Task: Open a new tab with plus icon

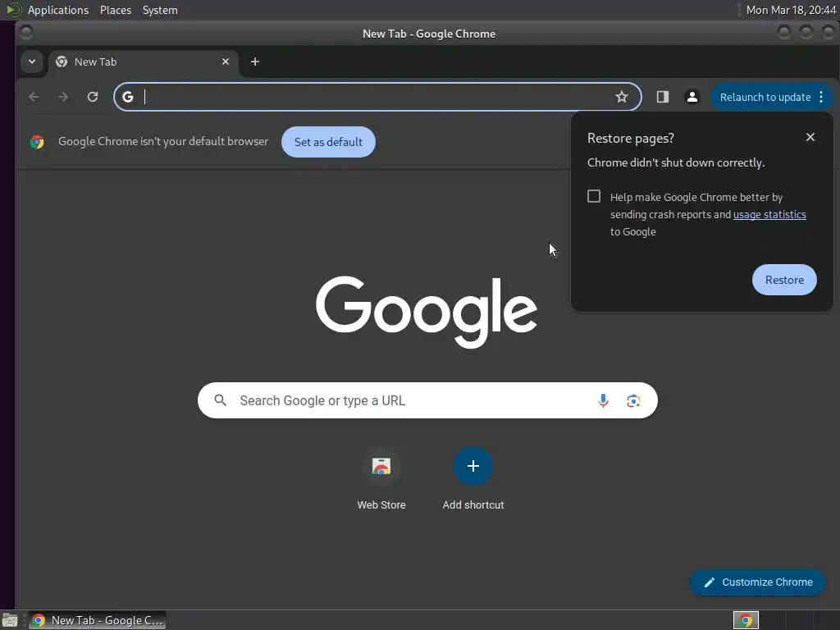Action: [x=255, y=62]
